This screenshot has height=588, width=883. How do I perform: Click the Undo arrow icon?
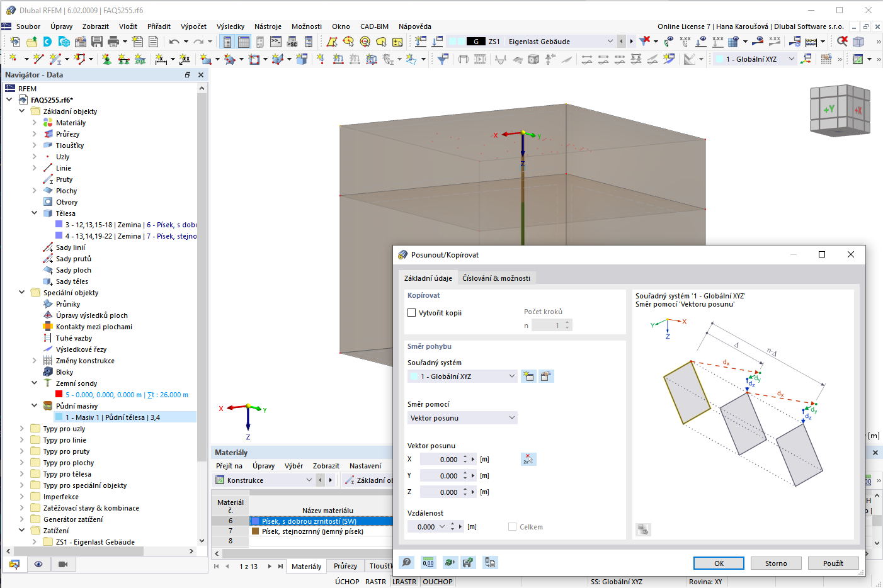[x=174, y=42]
